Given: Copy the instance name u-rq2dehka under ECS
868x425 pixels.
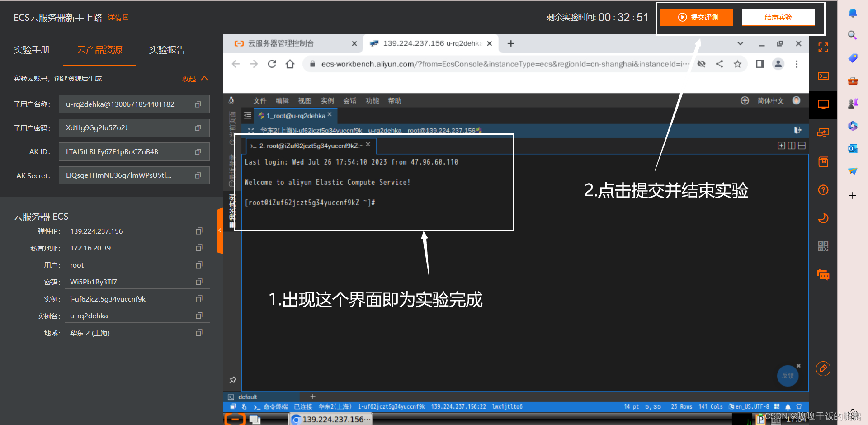Looking at the screenshot, I should (199, 316).
